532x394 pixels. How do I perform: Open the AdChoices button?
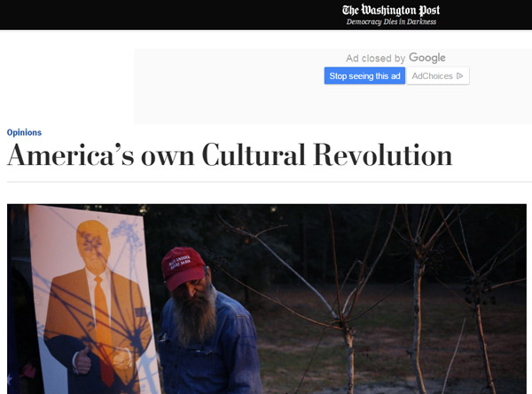point(438,75)
